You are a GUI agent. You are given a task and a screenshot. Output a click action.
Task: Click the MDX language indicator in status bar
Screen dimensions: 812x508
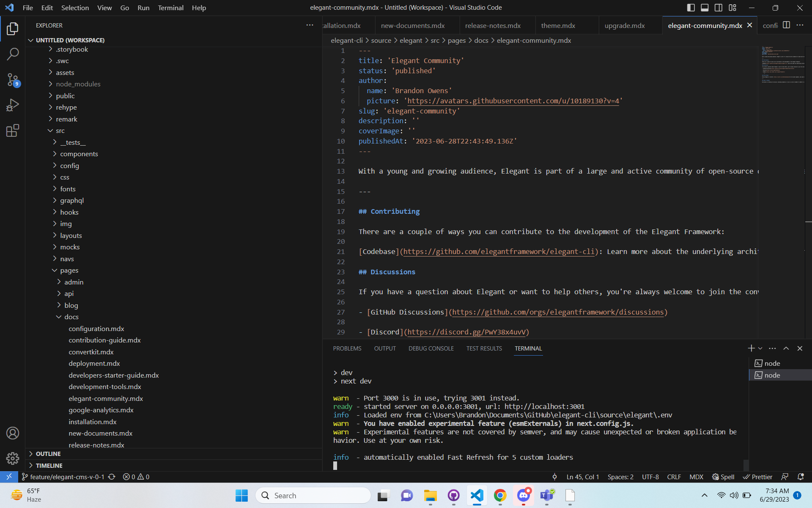click(x=697, y=476)
